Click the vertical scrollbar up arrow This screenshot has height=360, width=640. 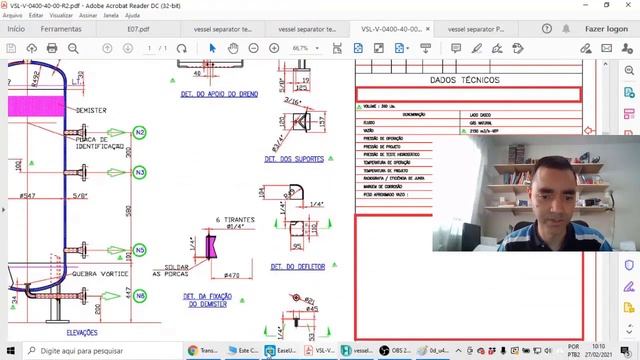tap(605, 64)
